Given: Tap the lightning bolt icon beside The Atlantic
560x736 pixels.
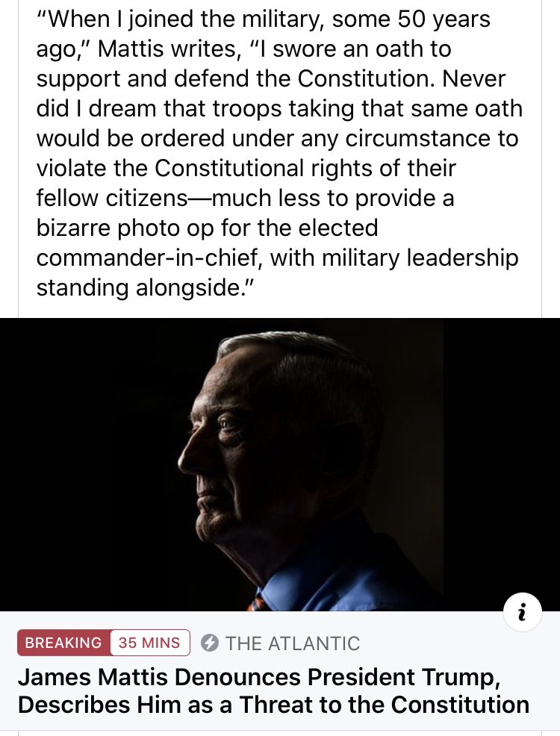Looking at the screenshot, I should [x=209, y=643].
